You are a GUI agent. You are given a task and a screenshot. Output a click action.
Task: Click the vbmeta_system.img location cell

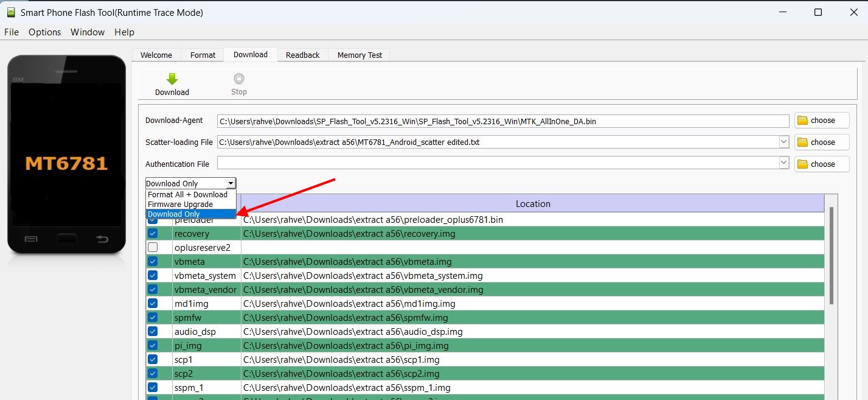click(533, 275)
